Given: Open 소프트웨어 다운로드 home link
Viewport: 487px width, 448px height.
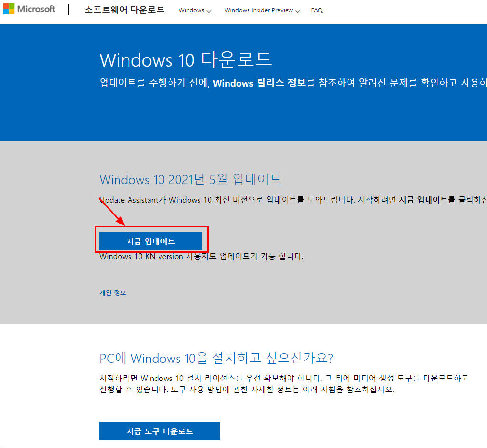Looking at the screenshot, I should tap(124, 10).
